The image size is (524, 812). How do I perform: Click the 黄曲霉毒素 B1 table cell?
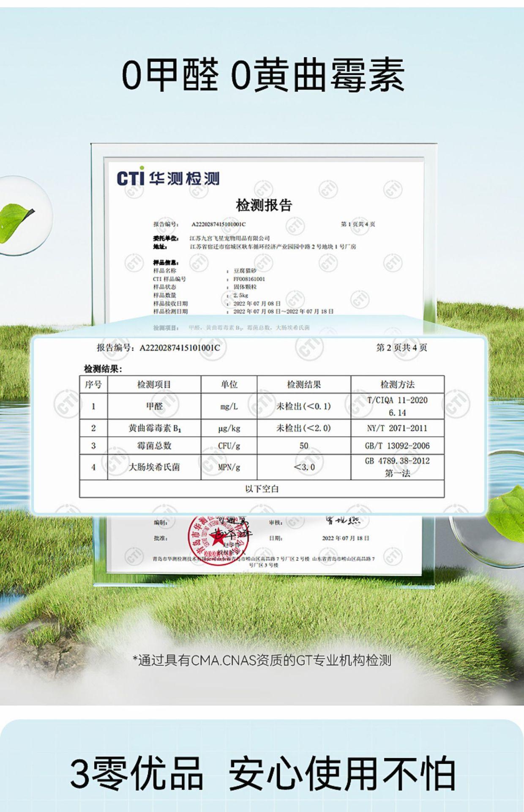tap(154, 428)
